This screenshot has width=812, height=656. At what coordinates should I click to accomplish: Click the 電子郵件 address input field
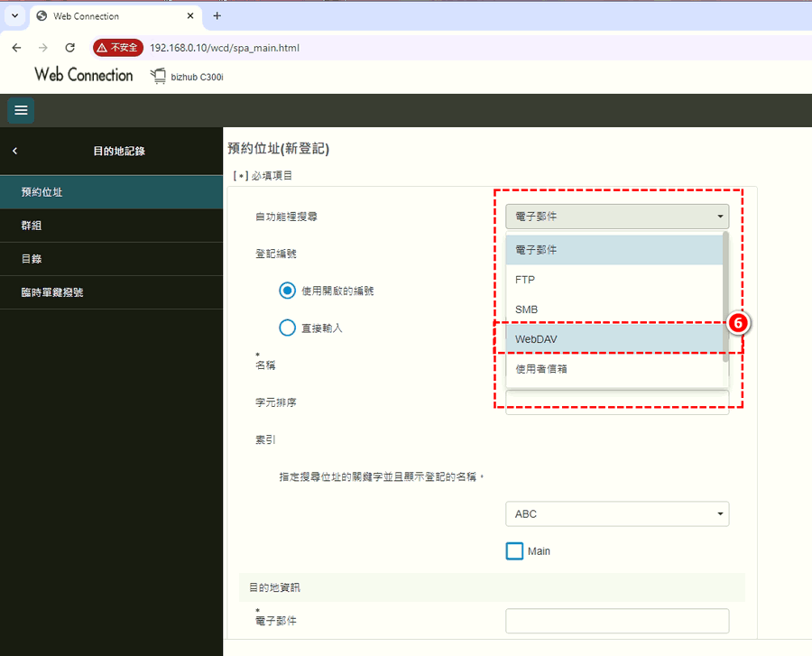616,621
